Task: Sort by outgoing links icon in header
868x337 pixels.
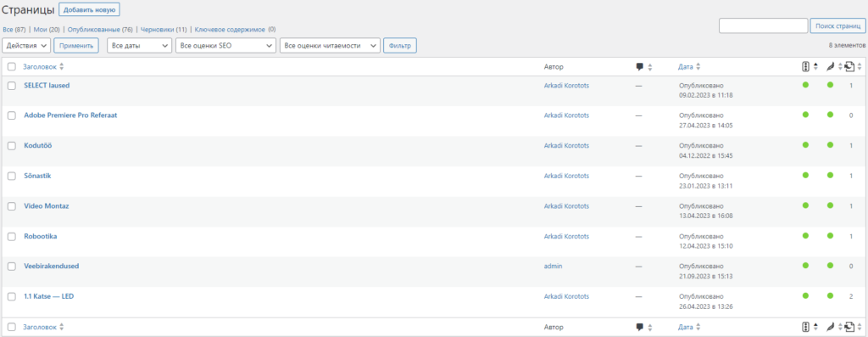Action: coord(849,67)
